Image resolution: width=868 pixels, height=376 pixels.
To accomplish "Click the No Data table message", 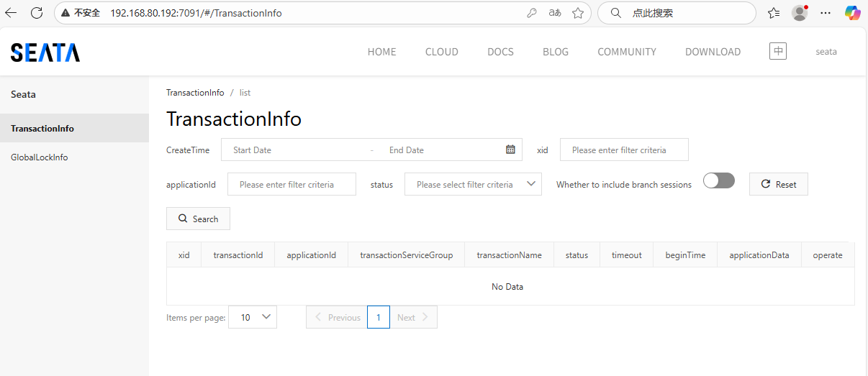I will tap(507, 286).
